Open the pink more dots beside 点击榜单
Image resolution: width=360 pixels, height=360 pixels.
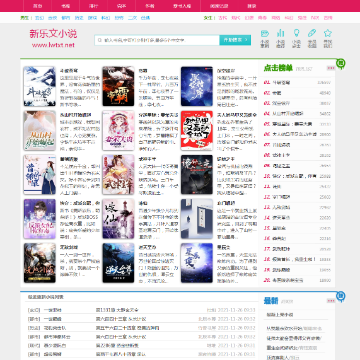click(330, 68)
